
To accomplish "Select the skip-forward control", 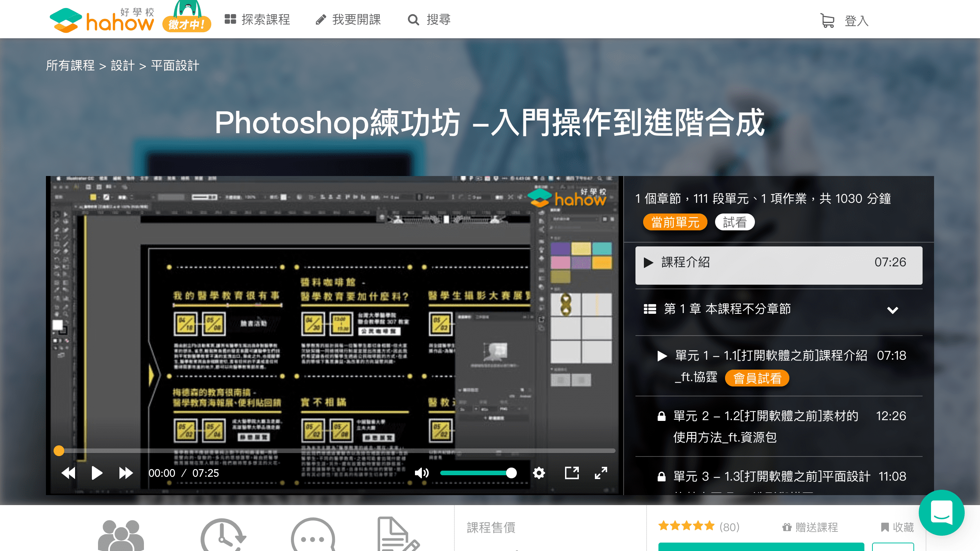I will (x=126, y=473).
